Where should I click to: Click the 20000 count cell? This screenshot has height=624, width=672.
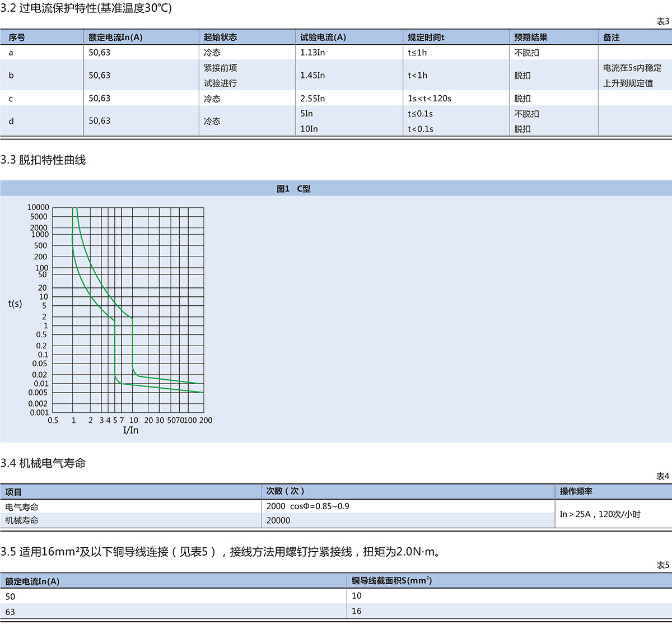pos(278,520)
